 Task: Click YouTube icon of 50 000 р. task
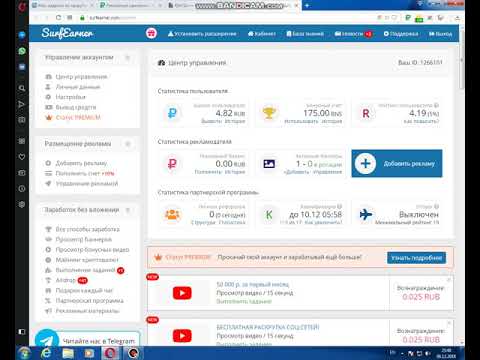coord(182,293)
